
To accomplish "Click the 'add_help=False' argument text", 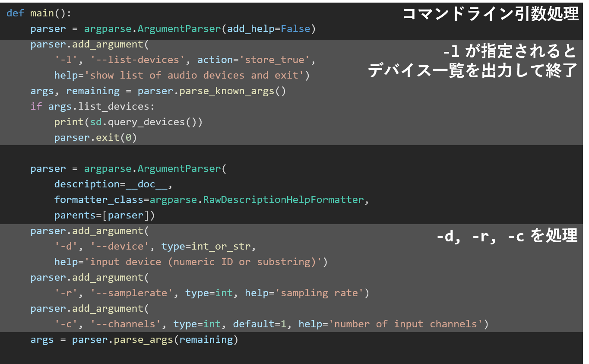I will click(269, 29).
